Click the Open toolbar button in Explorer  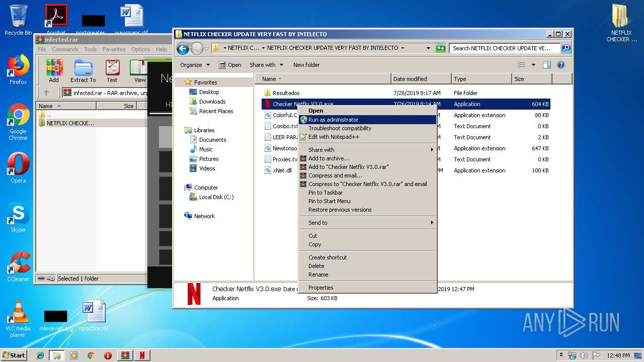tap(230, 65)
